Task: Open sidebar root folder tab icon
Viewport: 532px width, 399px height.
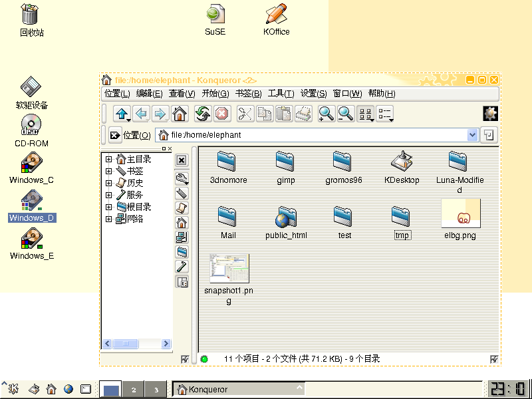Action: 182,252
